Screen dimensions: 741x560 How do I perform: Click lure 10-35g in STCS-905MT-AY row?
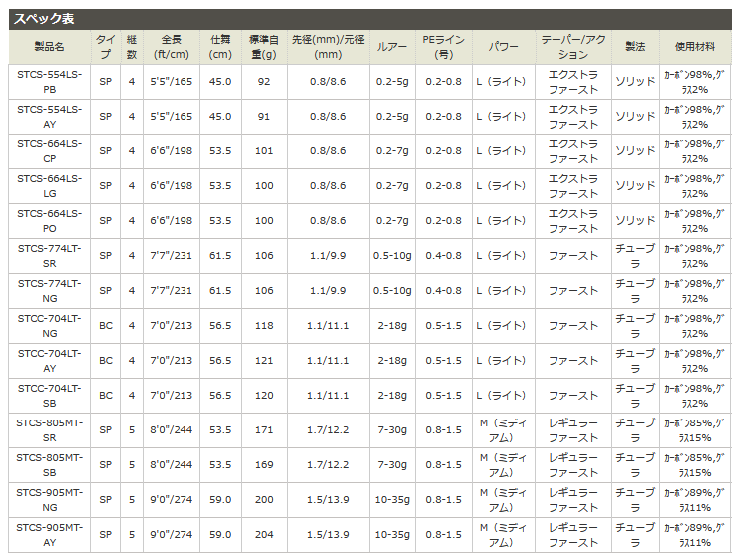tap(392, 535)
